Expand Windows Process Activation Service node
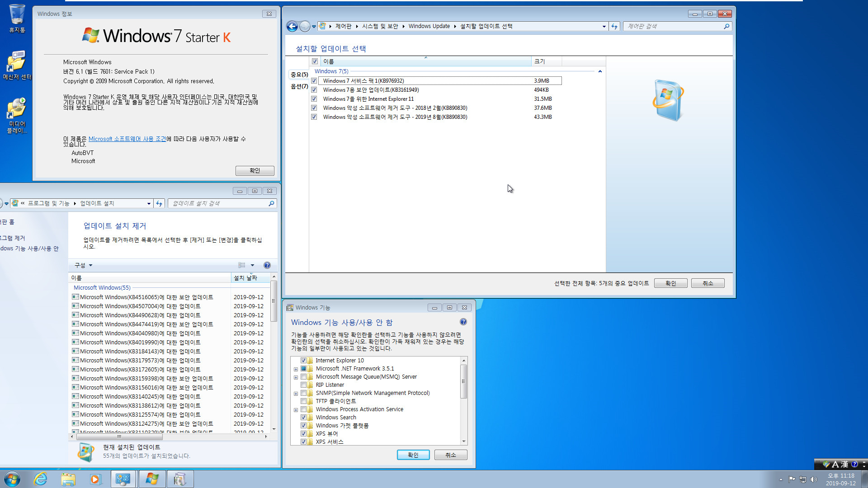 [x=296, y=410]
